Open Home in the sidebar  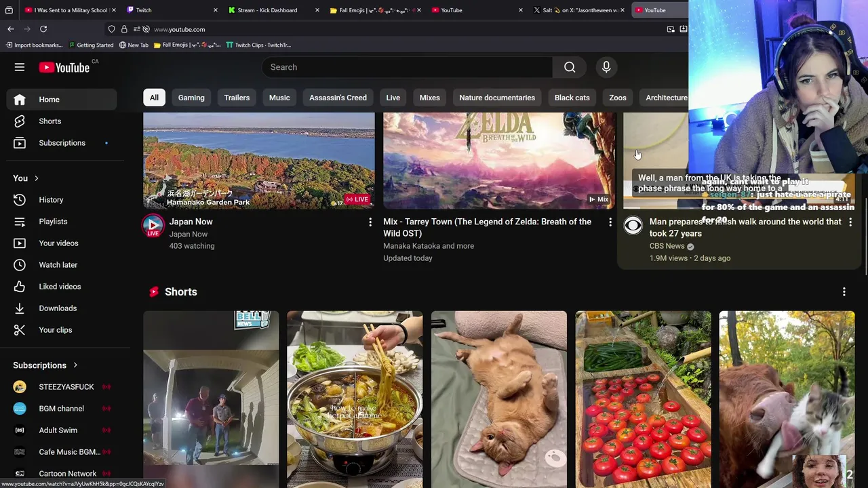click(62, 100)
